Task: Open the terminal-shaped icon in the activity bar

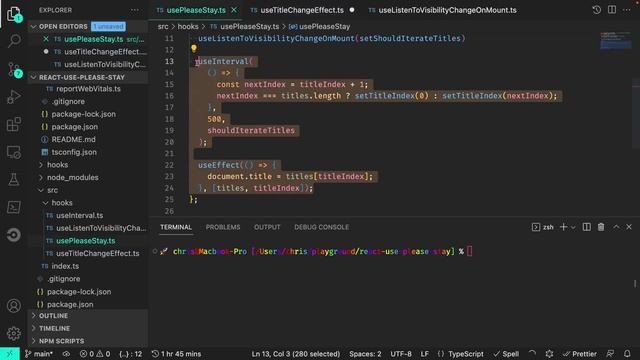Action: (x=14, y=207)
